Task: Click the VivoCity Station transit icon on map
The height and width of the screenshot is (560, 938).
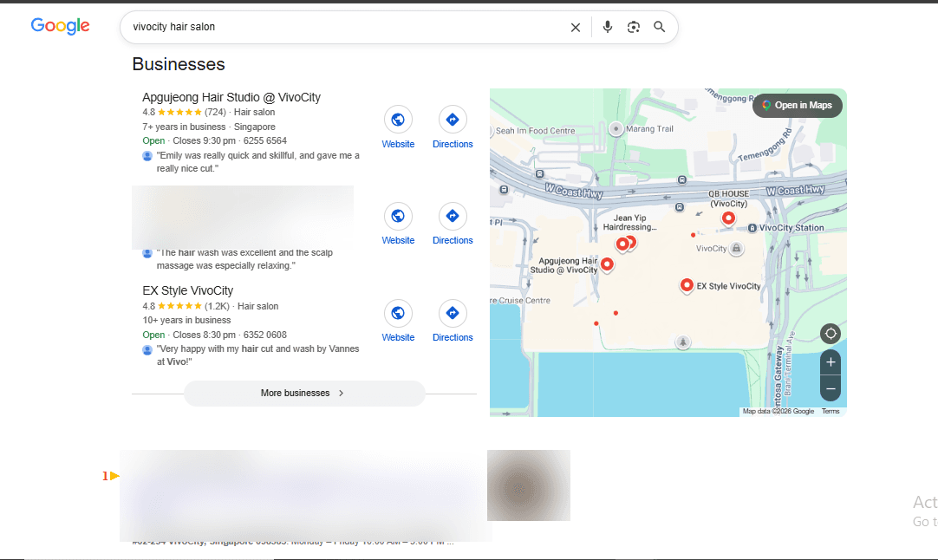Action: pyautogui.click(x=752, y=228)
